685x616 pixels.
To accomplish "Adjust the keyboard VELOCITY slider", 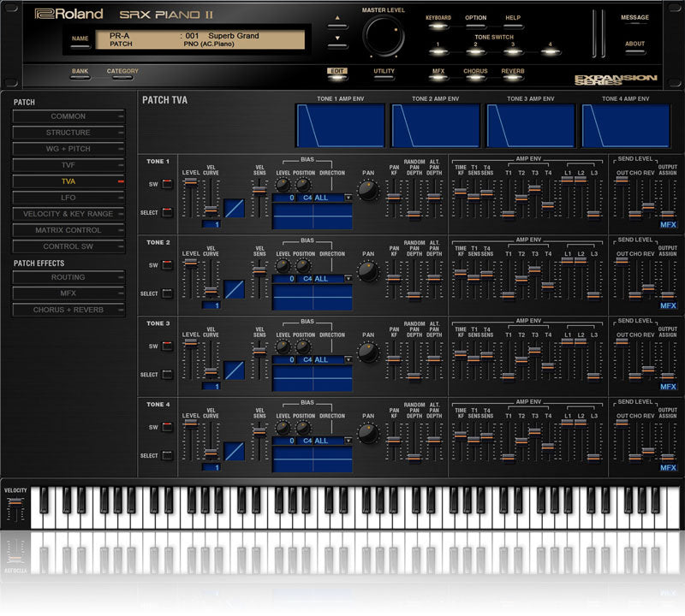I will point(15,502).
